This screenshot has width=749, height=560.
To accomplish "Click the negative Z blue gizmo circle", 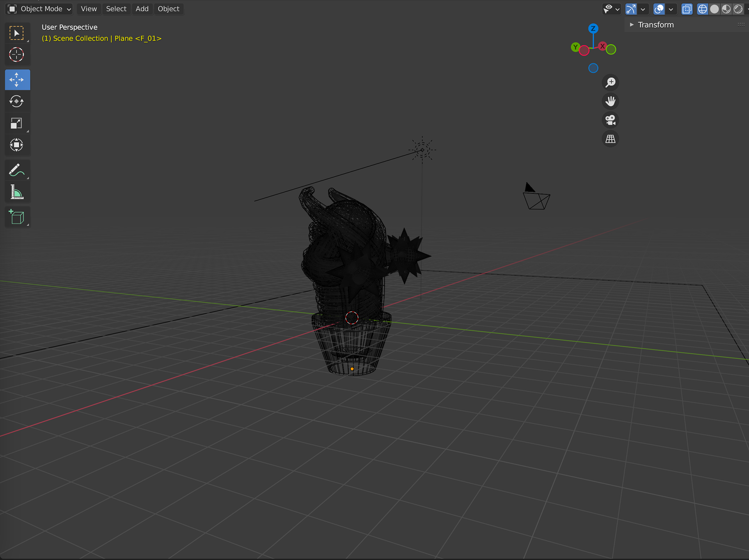I will pos(593,68).
